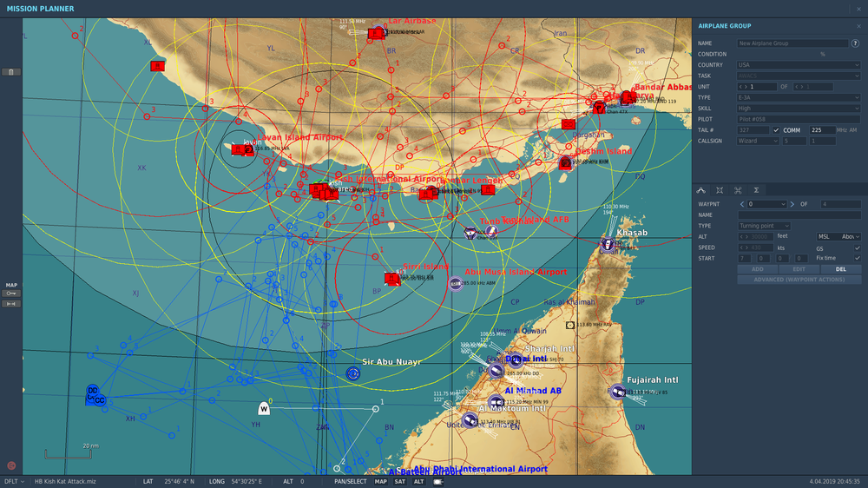The height and width of the screenshot is (488, 868).
Task: Switch to the third panel tab icon
Action: coord(738,190)
